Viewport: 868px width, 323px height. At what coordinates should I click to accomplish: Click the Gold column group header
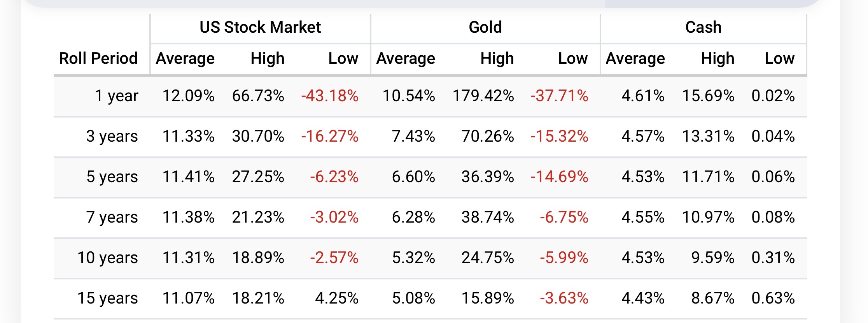click(x=485, y=27)
